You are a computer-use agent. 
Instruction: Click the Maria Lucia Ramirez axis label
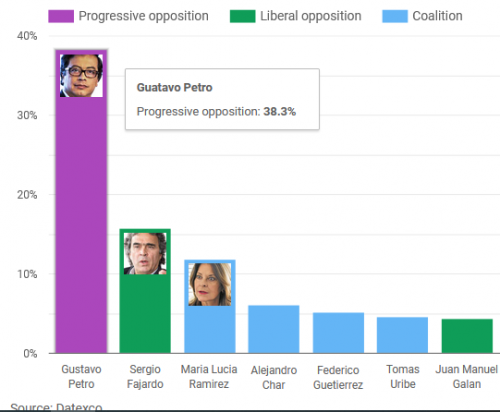209,377
